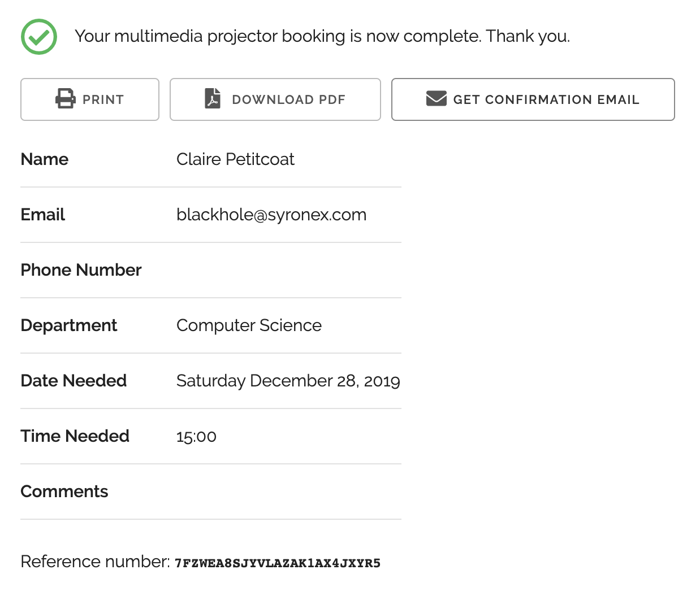700x600 pixels.
Task: Click the green checkmark success icon
Action: [x=39, y=37]
